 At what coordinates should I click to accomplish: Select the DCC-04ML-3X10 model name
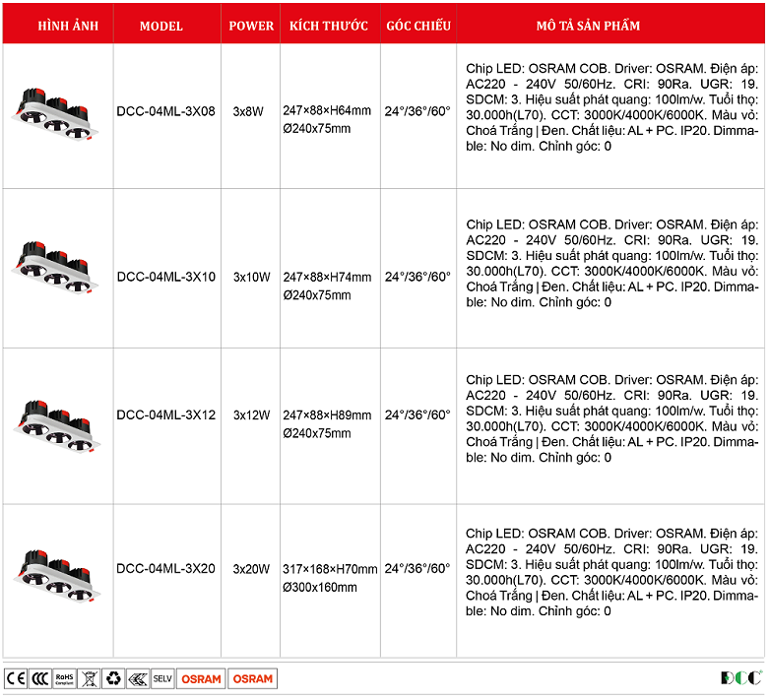click(165, 277)
